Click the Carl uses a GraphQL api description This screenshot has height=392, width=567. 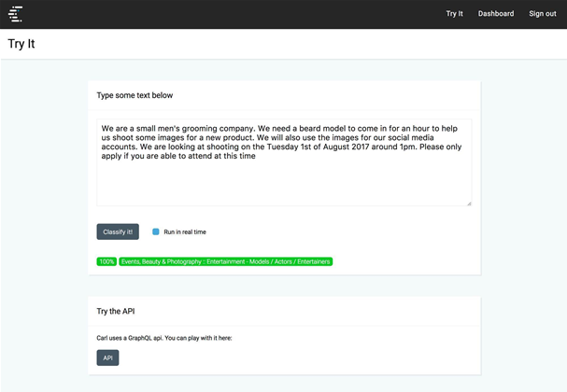point(164,338)
